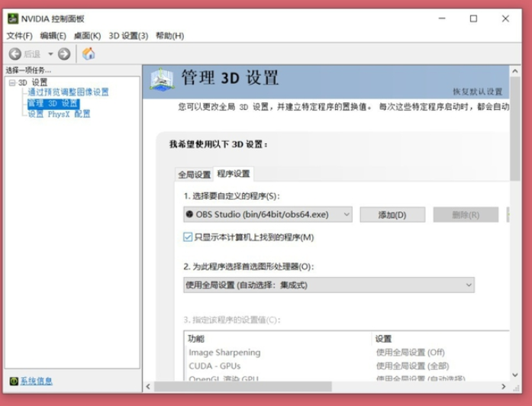Click the forward arrow navigation icon
The width and height of the screenshot is (532, 406).
(64, 54)
